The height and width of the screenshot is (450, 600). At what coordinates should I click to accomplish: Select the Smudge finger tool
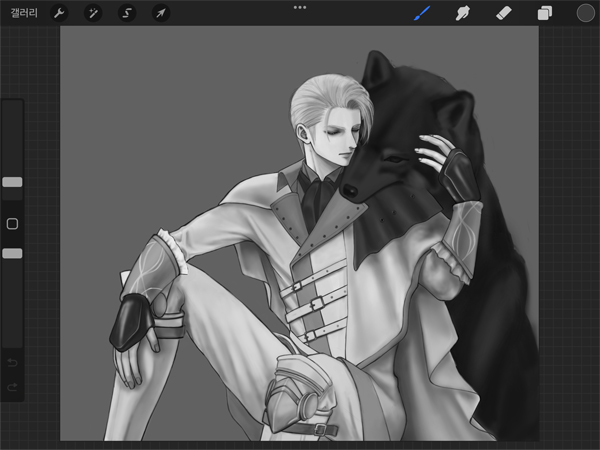[x=463, y=13]
